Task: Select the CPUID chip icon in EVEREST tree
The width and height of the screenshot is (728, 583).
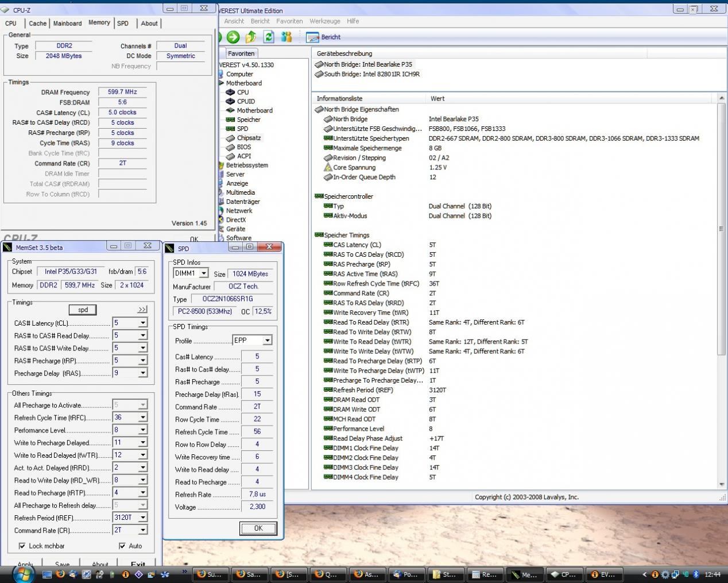Action: tap(230, 101)
